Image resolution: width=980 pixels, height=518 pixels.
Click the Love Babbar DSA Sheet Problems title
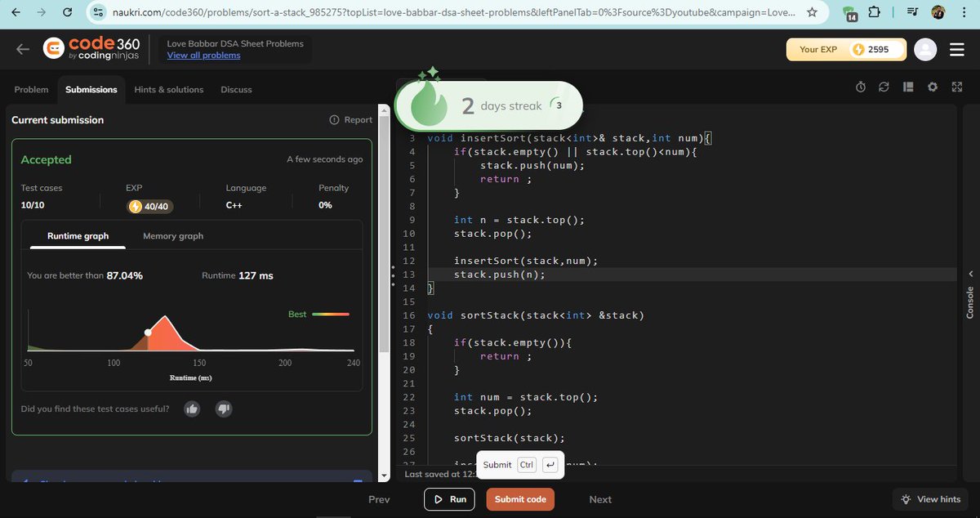click(x=235, y=43)
